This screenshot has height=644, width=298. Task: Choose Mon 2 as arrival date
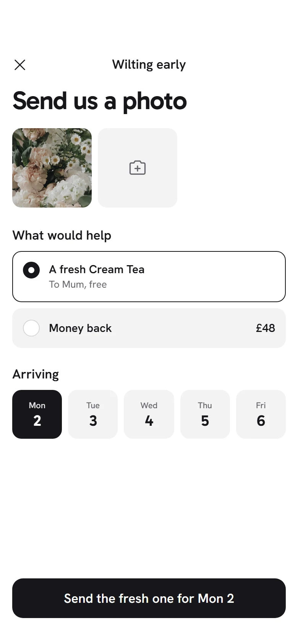pyautogui.click(x=37, y=414)
